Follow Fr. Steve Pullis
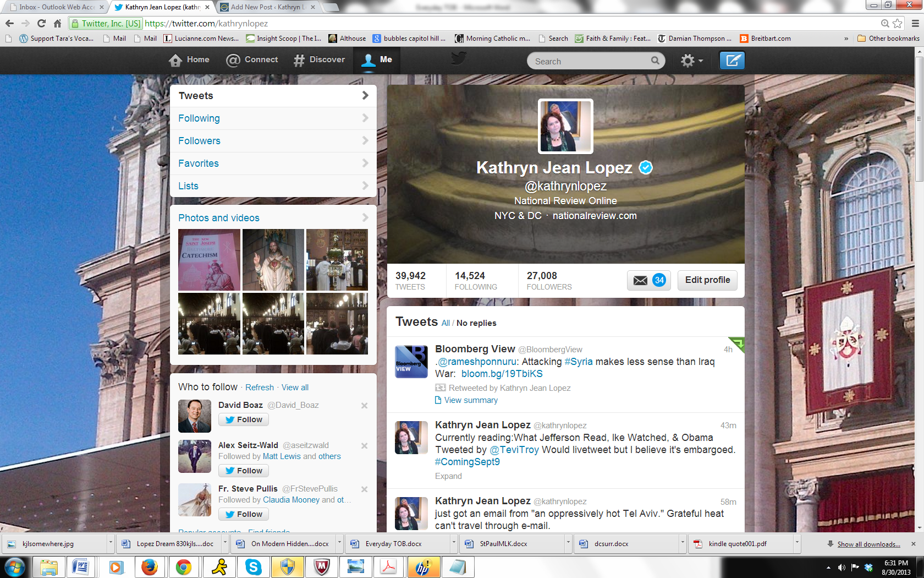The width and height of the screenshot is (924, 578). click(x=244, y=514)
